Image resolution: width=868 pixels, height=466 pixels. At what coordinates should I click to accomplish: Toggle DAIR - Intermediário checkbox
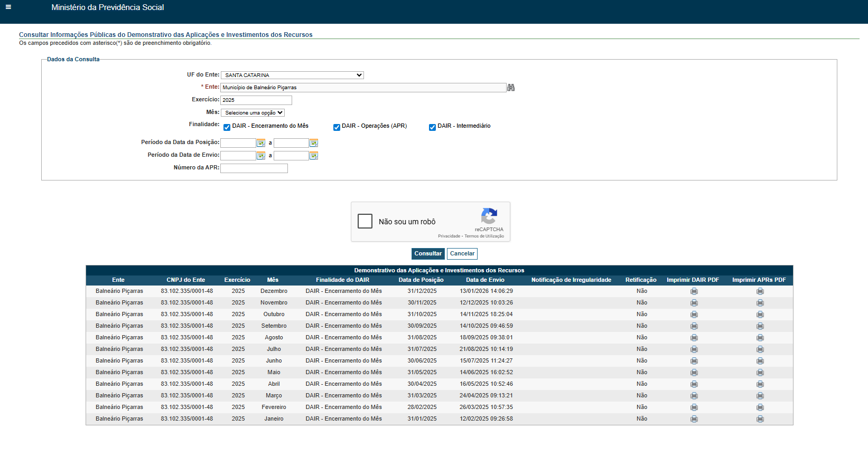tap(432, 127)
